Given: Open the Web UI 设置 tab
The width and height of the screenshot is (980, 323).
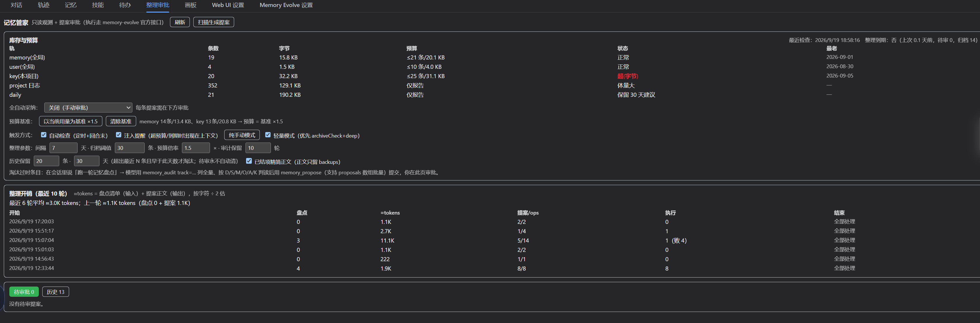Looking at the screenshot, I should tap(228, 5).
